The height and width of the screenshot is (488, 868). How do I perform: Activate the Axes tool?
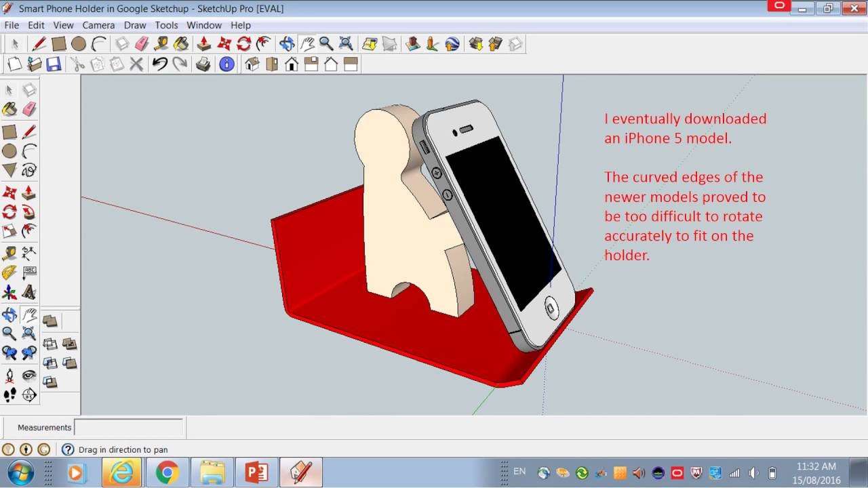(x=9, y=293)
